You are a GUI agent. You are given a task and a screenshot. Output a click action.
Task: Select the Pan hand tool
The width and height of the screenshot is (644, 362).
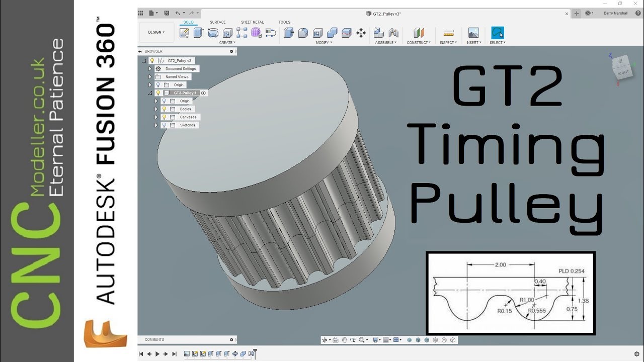(344, 340)
